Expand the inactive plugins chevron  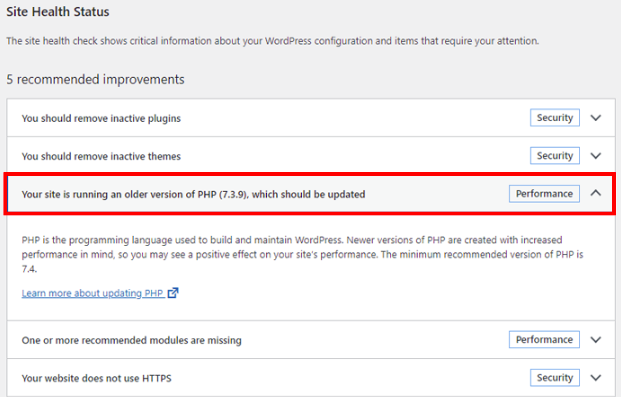click(x=596, y=118)
